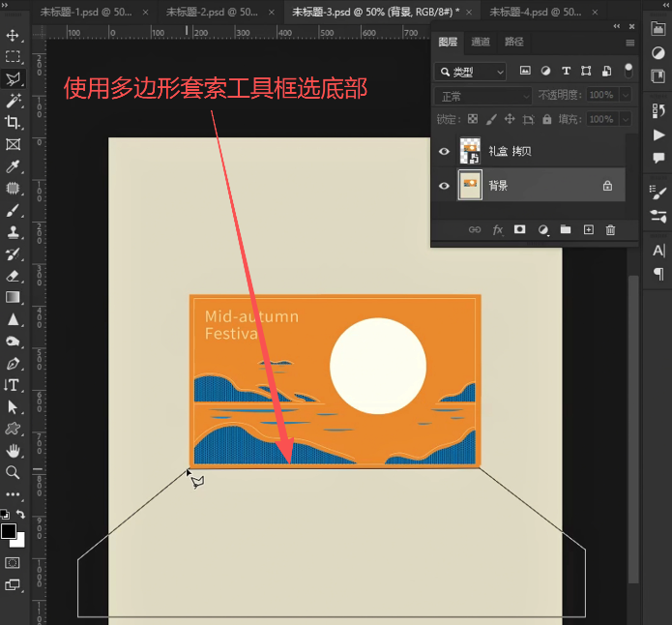The width and height of the screenshot is (672, 625).
Task: Select the Spot Healing Brush tool
Action: (13, 189)
